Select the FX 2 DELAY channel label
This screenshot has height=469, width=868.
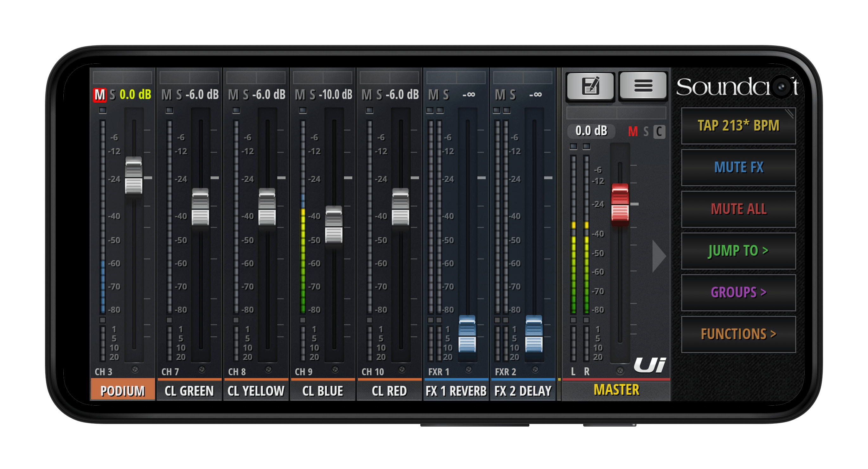pyautogui.click(x=522, y=391)
